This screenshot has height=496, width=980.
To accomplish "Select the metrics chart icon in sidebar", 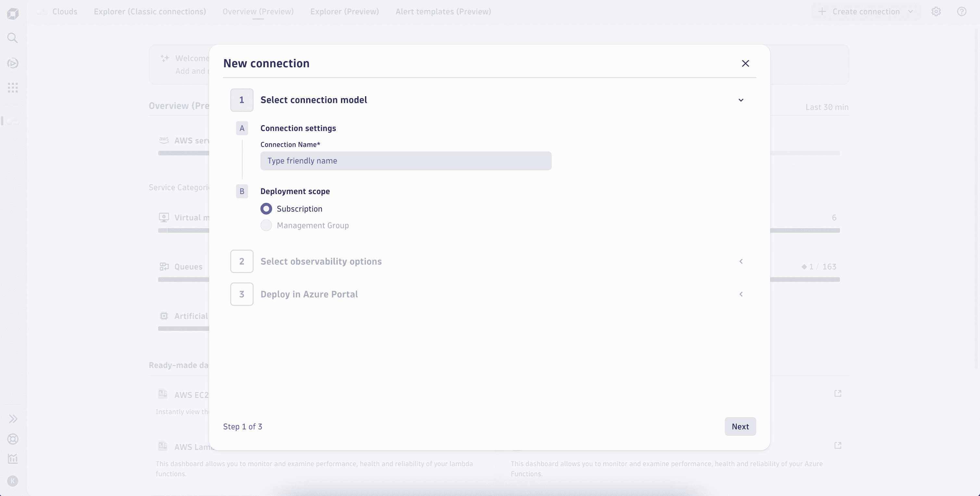I will 13,459.
